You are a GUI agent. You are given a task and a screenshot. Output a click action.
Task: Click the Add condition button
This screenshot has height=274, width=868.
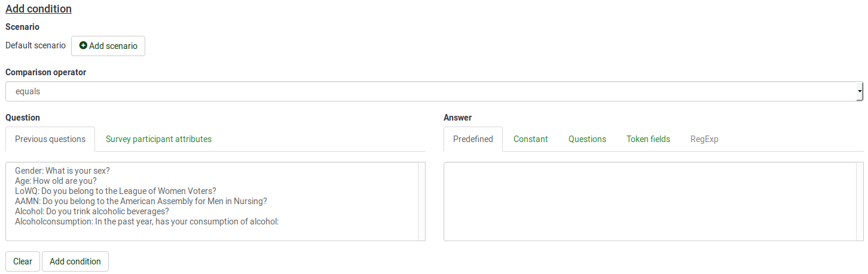pyautogui.click(x=75, y=261)
